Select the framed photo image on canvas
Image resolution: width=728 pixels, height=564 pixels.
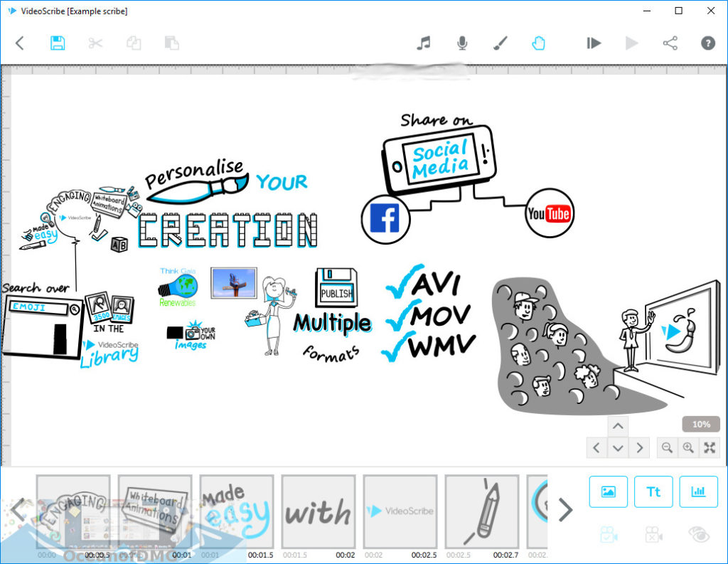(x=233, y=282)
